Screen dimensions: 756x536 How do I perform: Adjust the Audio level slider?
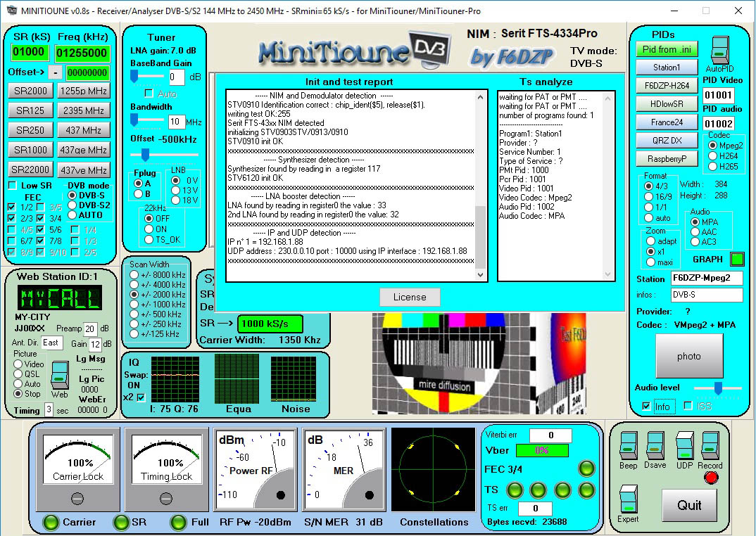pos(718,388)
